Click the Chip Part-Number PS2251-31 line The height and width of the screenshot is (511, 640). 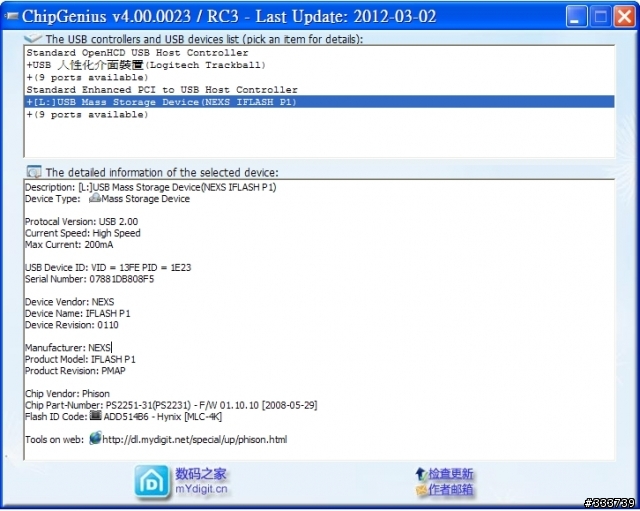171,405
